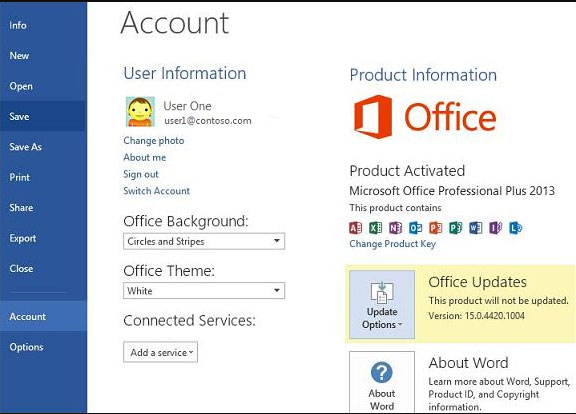This screenshot has height=414, width=576.
Task: Open the Office Background dropdown
Action: [204, 241]
